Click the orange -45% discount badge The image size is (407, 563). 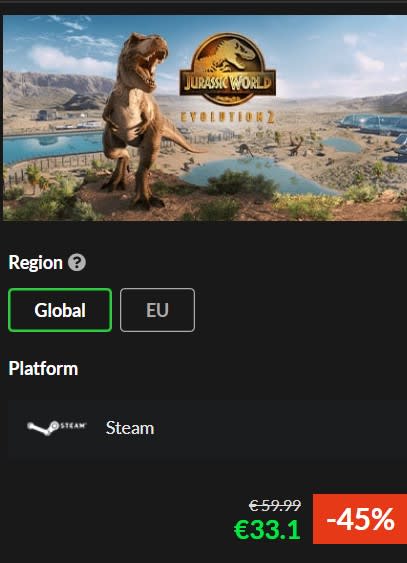[360, 519]
